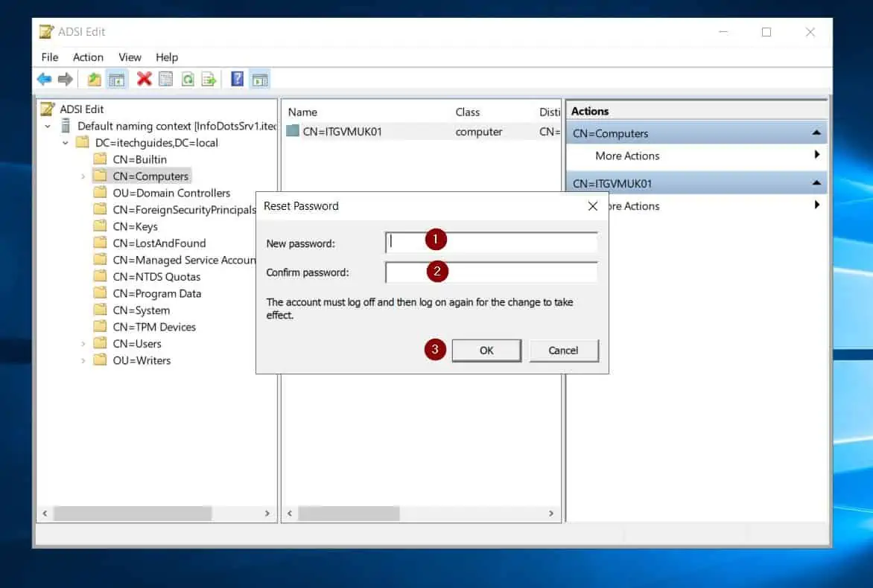Viewport: 873px width, 588px height.
Task: Click the Export List toolbar icon
Action: [209, 79]
